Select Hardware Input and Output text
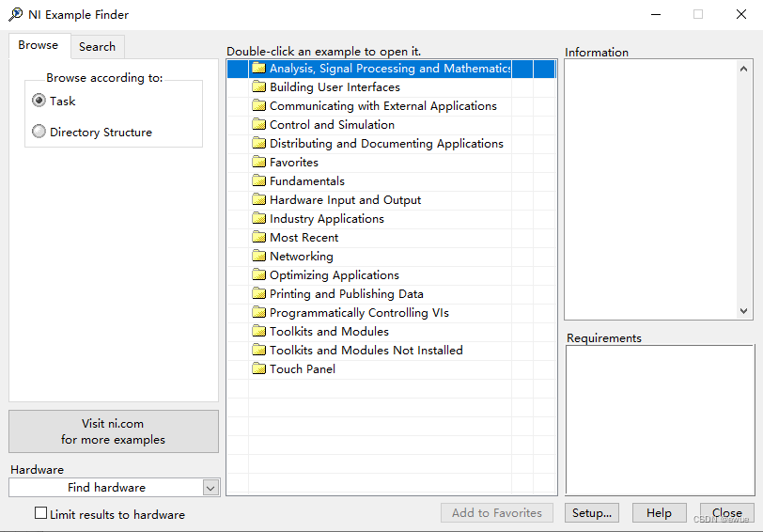 [x=345, y=200]
